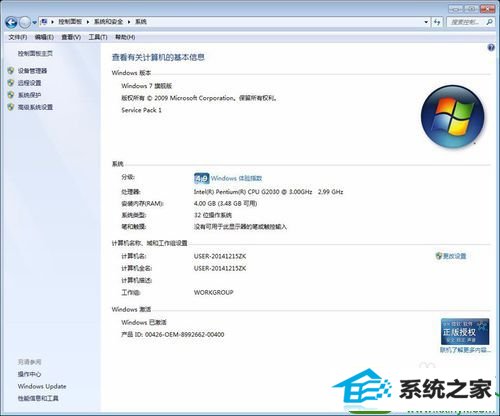Click the WORKGROUP workgroup value
The image size is (500, 416).
[x=214, y=292]
